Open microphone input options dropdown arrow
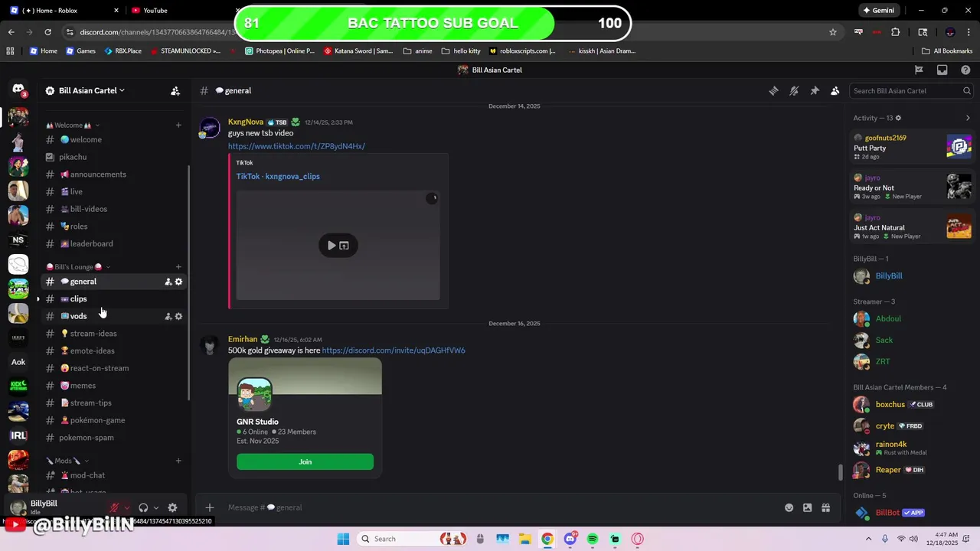 [127, 507]
